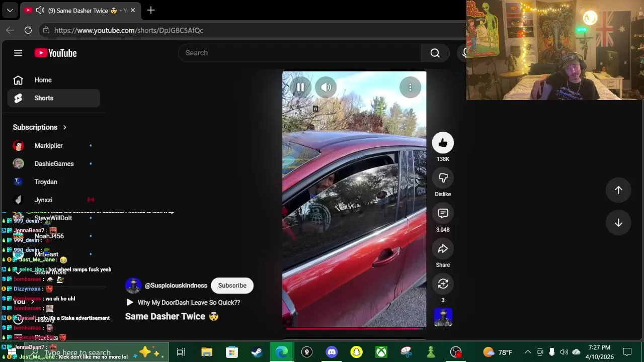The width and height of the screenshot is (644, 362).
Task: Open the chess pawn app on the taskbar
Action: [x=431, y=352]
